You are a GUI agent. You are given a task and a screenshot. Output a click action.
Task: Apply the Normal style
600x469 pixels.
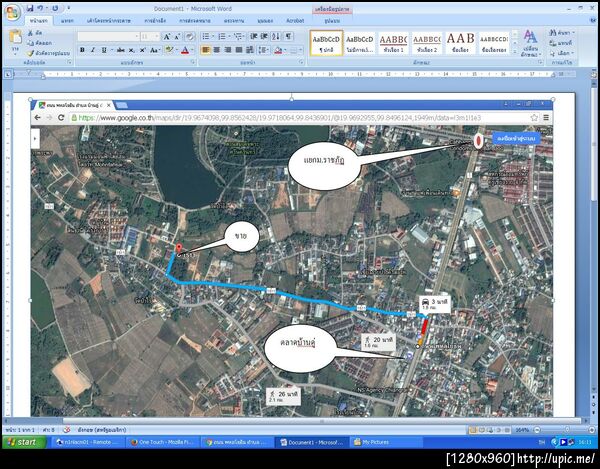click(x=326, y=43)
